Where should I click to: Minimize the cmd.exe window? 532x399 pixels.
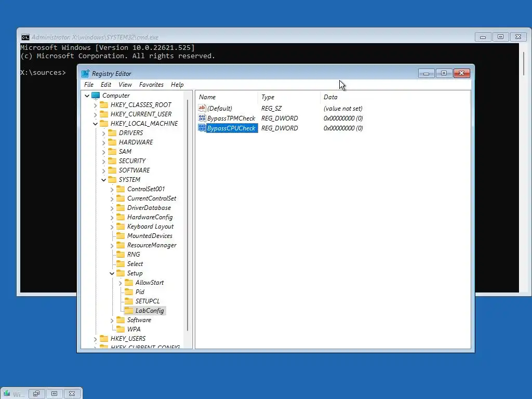[x=483, y=37]
